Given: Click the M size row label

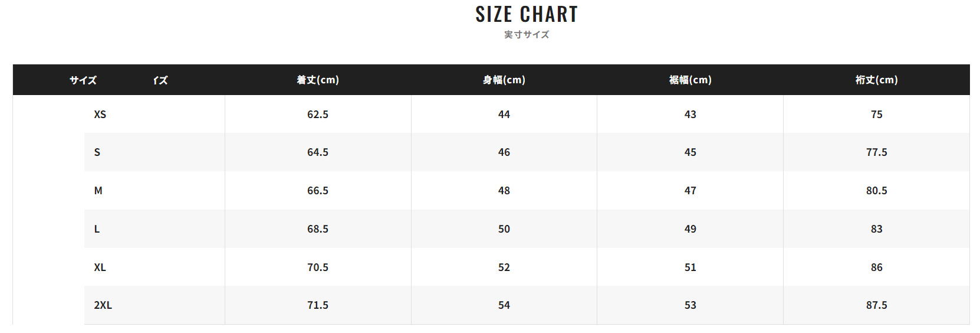Looking at the screenshot, I should 98,191.
